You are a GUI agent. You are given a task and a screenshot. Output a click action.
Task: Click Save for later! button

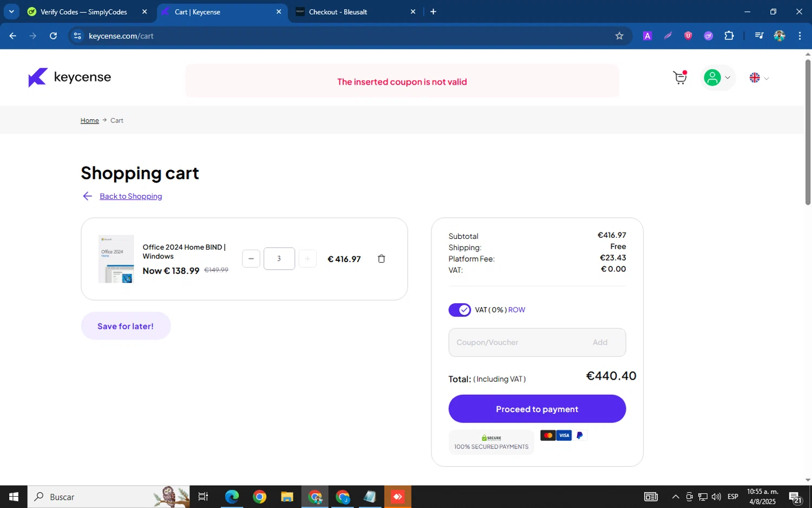coord(126,326)
